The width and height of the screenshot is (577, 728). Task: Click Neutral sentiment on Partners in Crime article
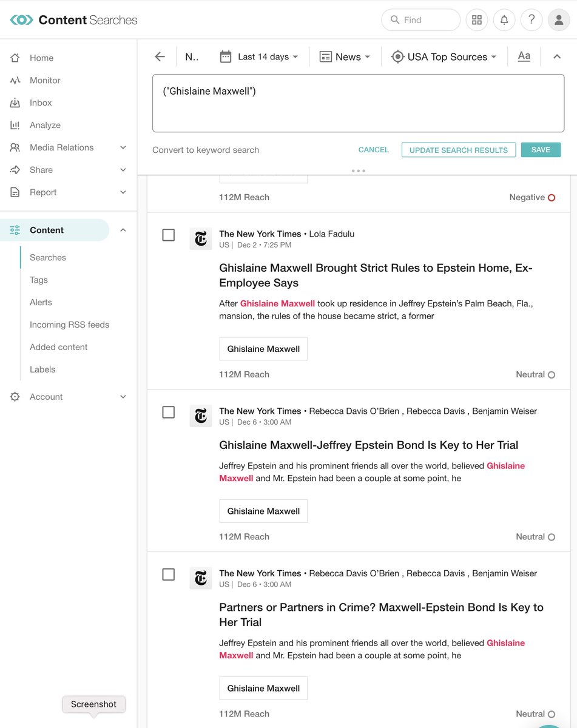click(x=535, y=713)
